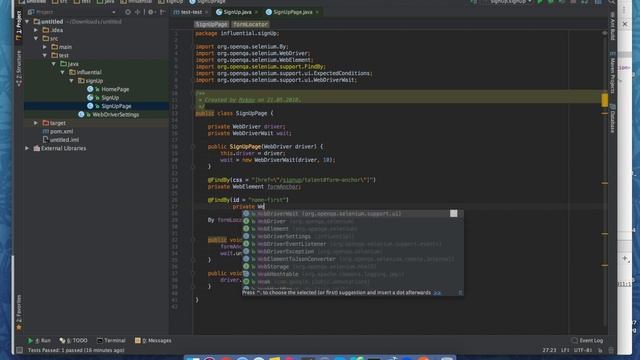The image size is (640, 360).
Task: Close the SignUpPage.java tab
Action: click(x=317, y=12)
